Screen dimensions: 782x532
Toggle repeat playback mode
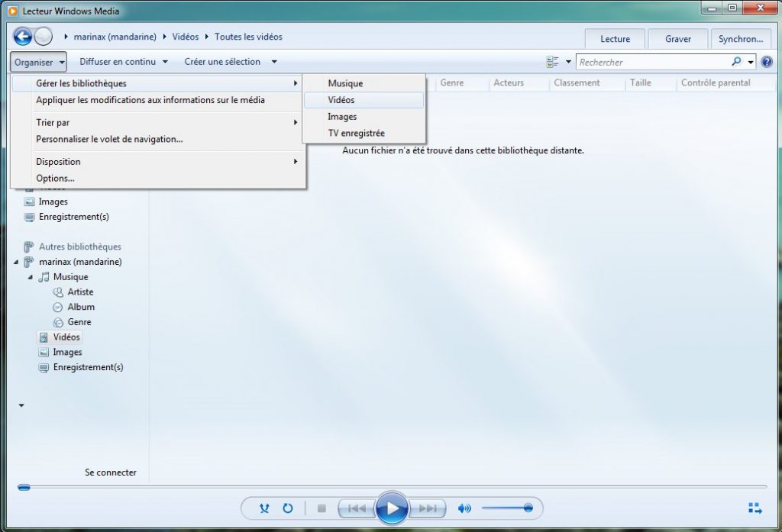288,508
